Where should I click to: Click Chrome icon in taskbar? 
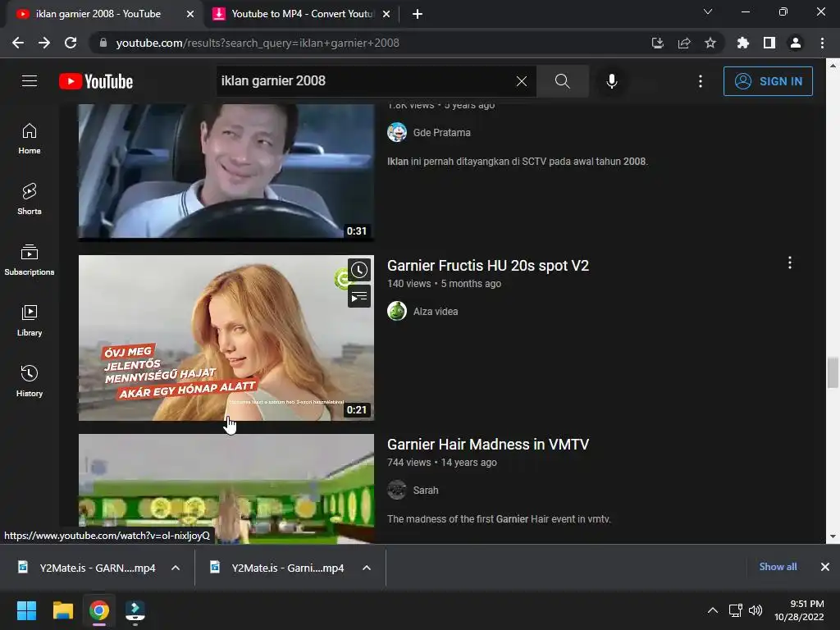point(99,610)
